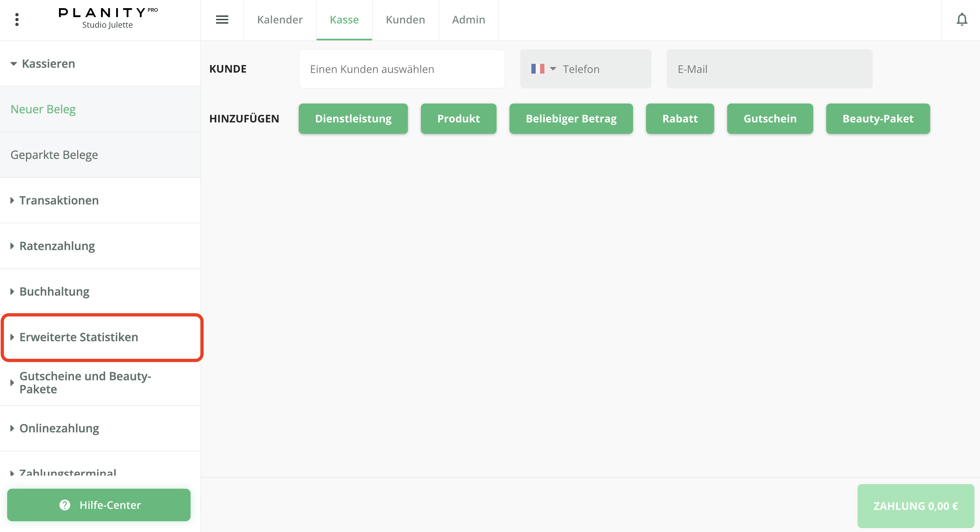Click the customer selection field

coord(402,69)
